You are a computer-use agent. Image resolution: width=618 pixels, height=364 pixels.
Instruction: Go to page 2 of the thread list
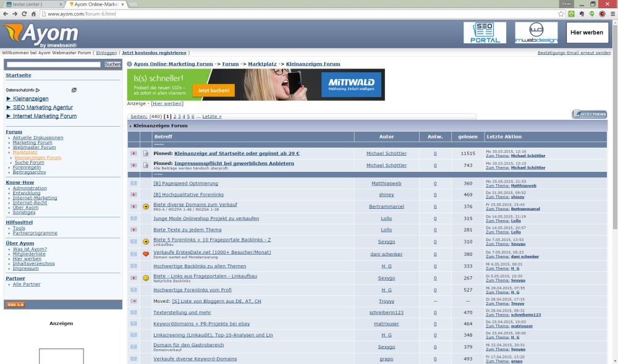pos(175,116)
